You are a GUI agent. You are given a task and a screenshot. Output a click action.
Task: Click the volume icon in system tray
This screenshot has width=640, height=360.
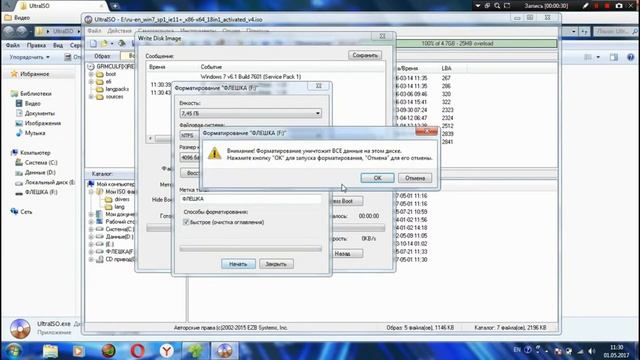tap(591, 351)
